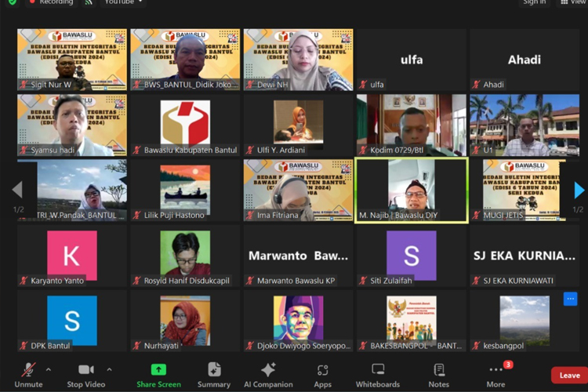The image size is (588, 392).
Task: Click blue options button on kesbangpol tile
Action: [x=570, y=298]
